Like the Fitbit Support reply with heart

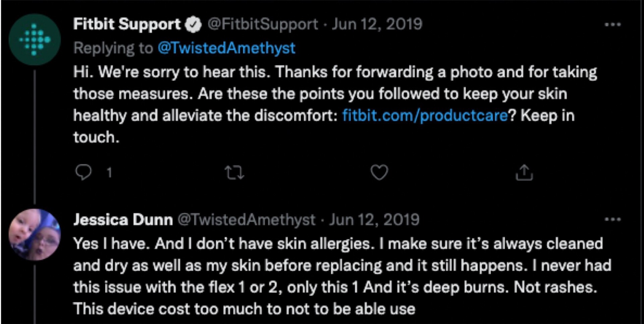point(379,172)
